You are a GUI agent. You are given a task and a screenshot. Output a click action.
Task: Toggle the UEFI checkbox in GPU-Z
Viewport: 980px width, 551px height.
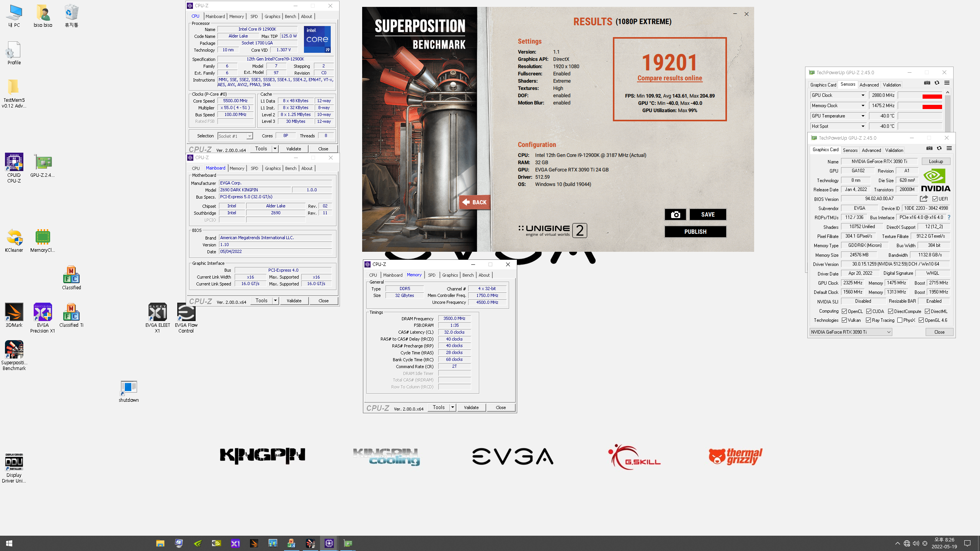tap(935, 199)
